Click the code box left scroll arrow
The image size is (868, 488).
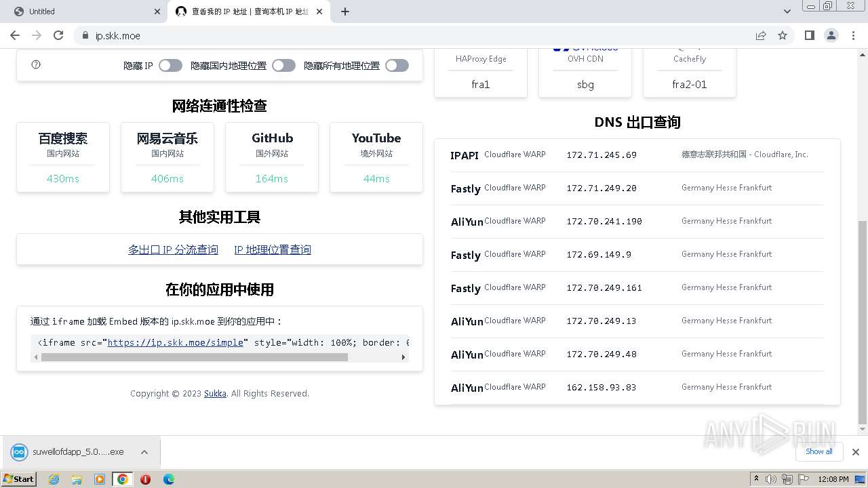click(x=36, y=357)
